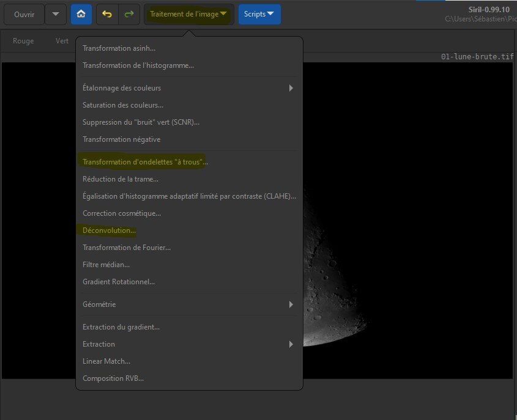Open Suppression du bruit vert (SCNR)...
Image resolution: width=517 pixels, height=420 pixels.
[x=189, y=122]
